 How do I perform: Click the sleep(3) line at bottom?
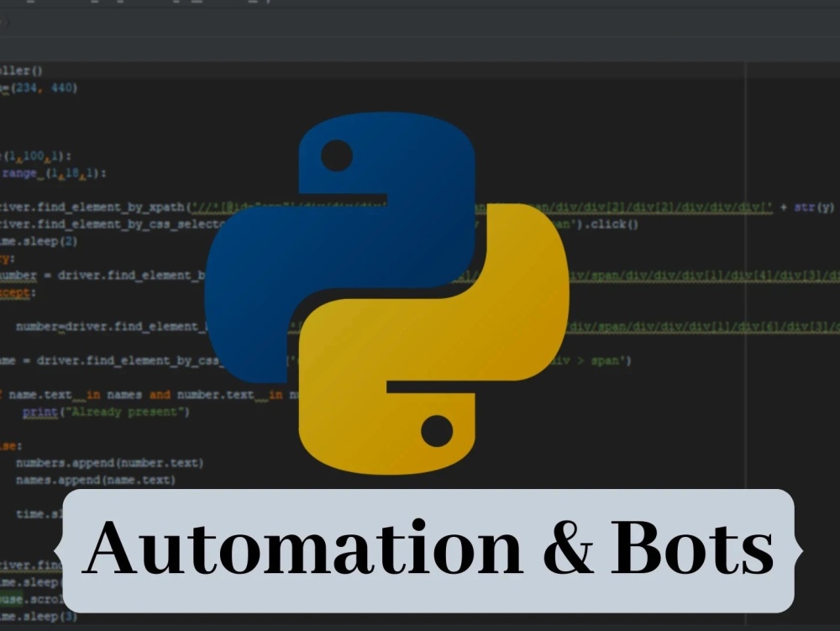tap(39, 617)
